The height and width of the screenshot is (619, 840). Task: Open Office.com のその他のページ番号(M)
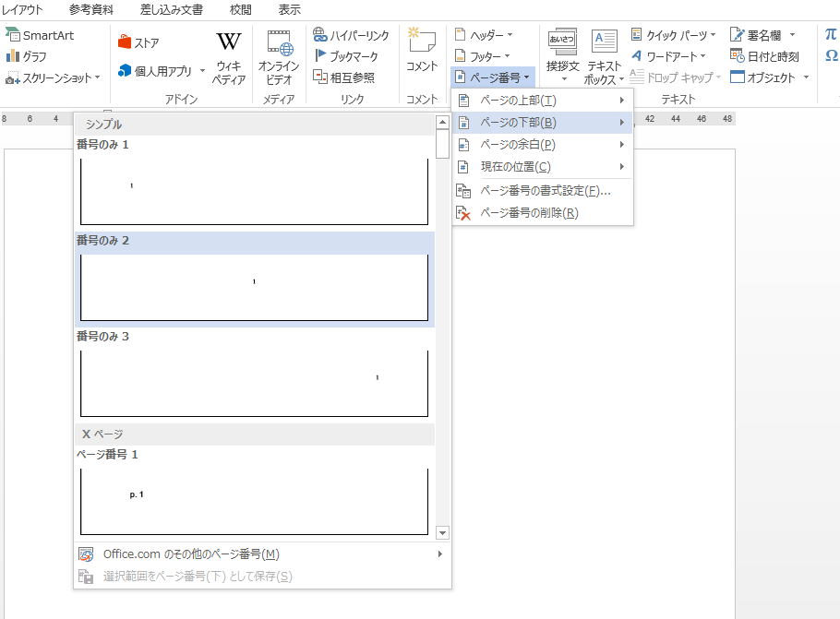(x=262, y=554)
